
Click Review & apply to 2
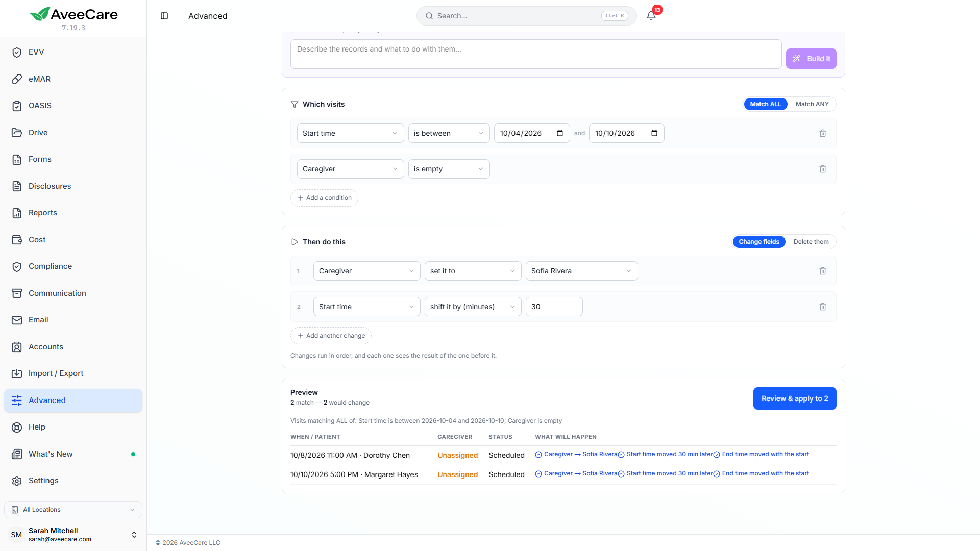click(795, 398)
